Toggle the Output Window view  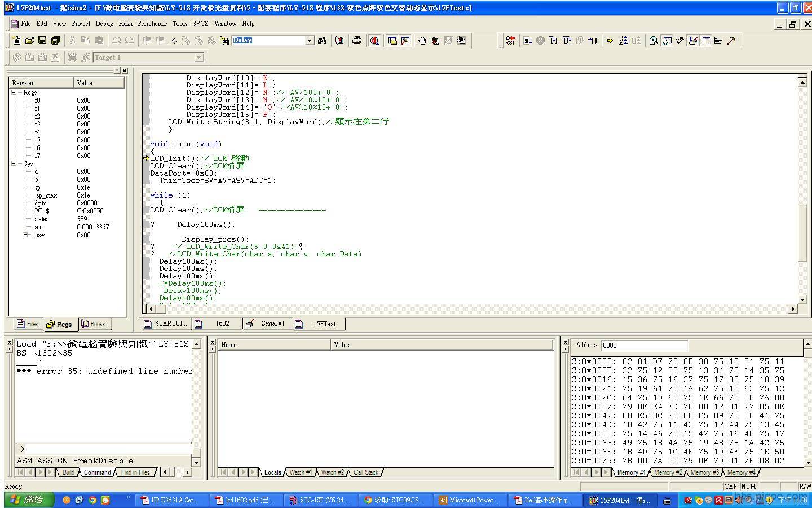tap(405, 40)
